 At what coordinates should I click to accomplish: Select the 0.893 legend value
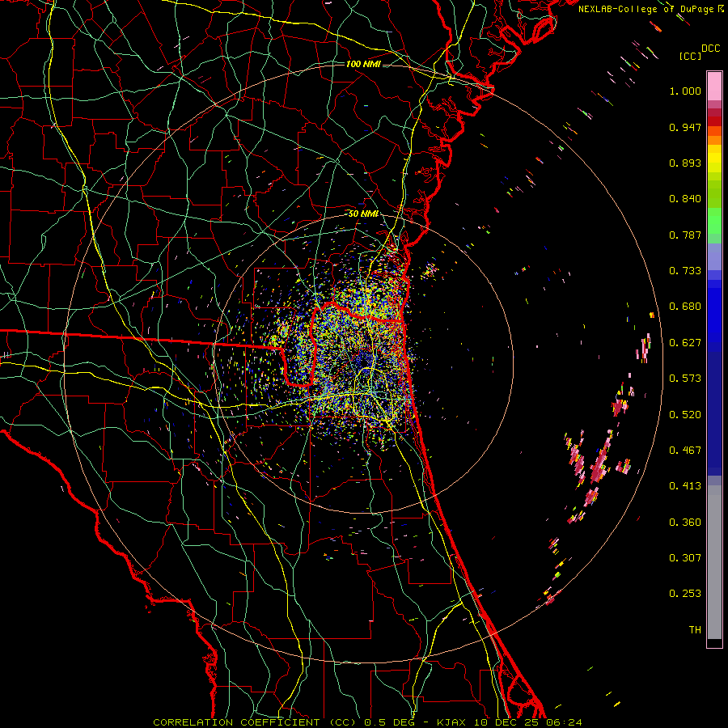click(x=685, y=163)
